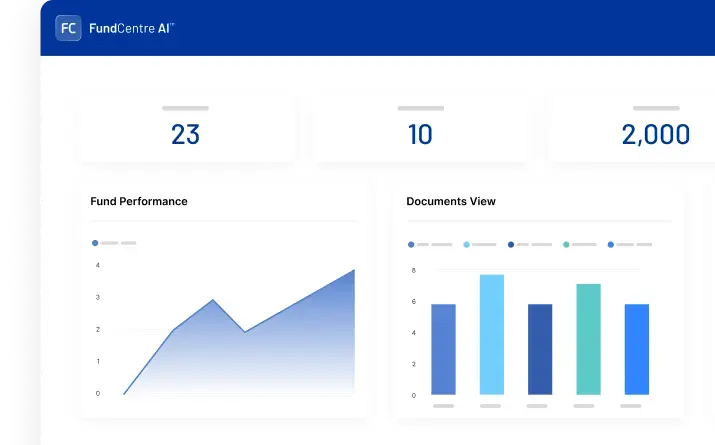Select the stat card showing 10
Screen dimensions: 715x445
(420, 129)
